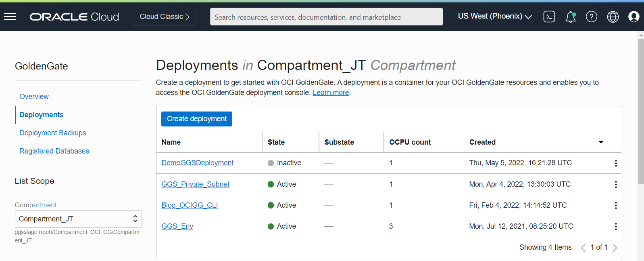Click the Create deployment button
The height and width of the screenshot is (261, 644).
coord(197,119)
